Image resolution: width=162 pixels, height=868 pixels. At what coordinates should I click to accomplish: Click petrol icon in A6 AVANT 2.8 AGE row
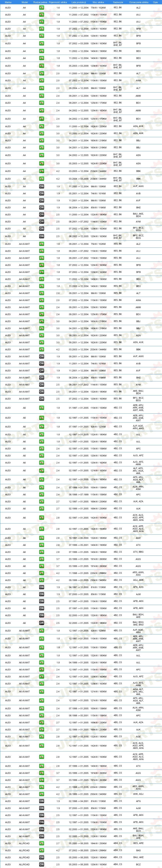(x=41, y=737)
